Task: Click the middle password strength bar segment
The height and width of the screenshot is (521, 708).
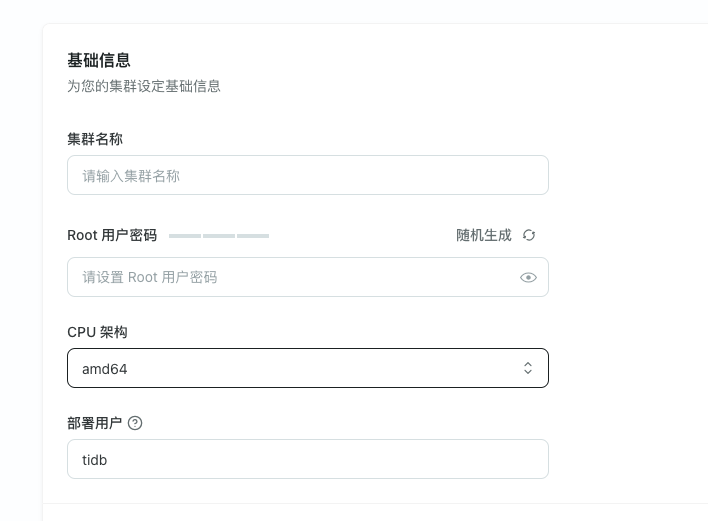Action: point(219,236)
